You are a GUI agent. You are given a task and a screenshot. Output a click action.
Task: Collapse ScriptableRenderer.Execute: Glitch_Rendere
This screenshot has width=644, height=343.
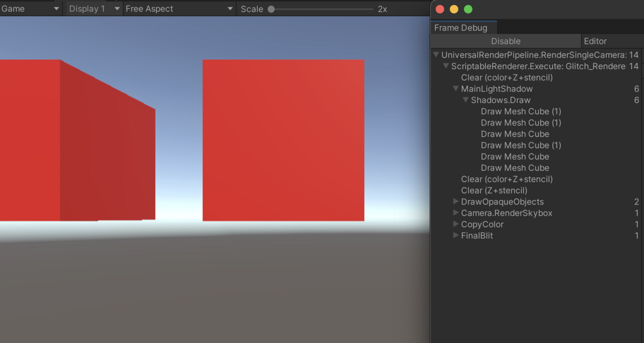pos(445,65)
